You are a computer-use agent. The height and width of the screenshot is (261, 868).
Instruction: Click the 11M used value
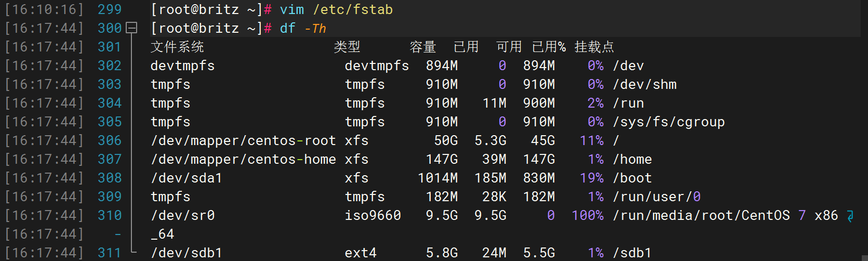[495, 103]
